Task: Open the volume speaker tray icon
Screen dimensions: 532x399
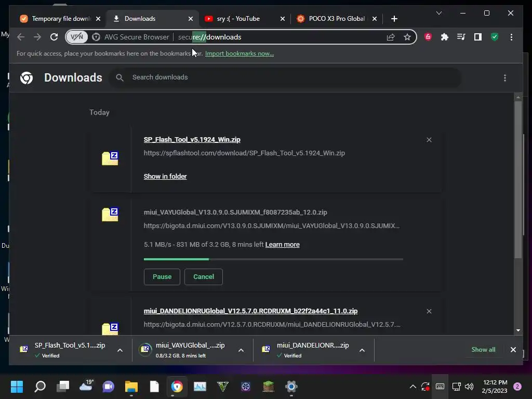Action: pyautogui.click(x=469, y=387)
